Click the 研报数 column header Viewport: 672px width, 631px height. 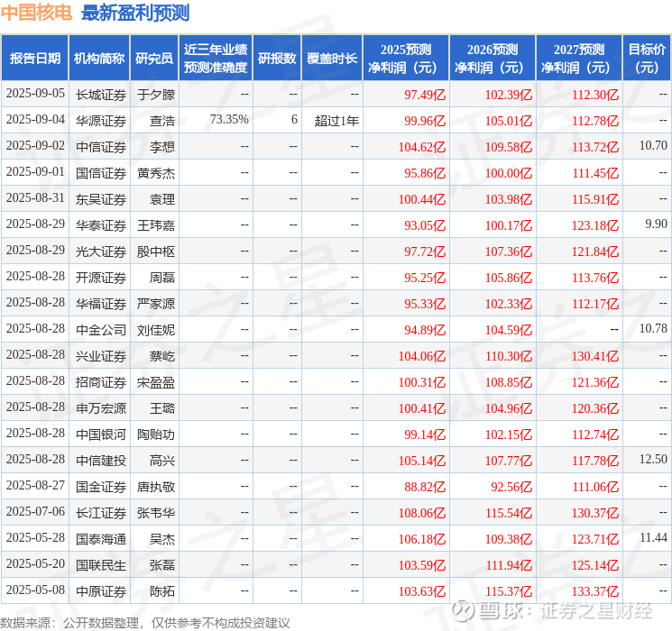[277, 59]
